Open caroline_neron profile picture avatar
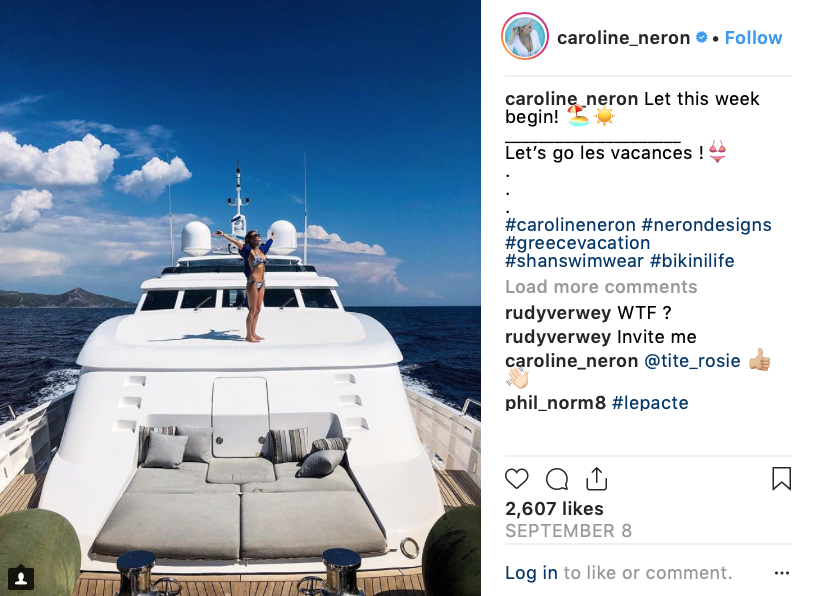Screen dimensions: 816x596 525,36
